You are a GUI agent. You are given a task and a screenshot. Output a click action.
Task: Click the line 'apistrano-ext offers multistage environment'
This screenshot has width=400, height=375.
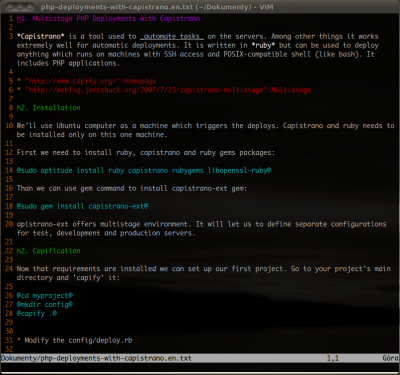click(x=201, y=224)
